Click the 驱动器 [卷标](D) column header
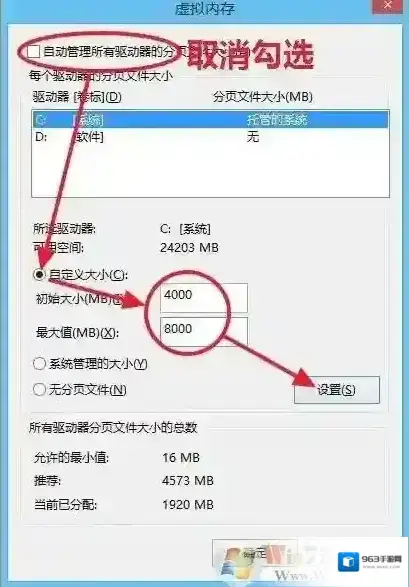 [x=77, y=97]
